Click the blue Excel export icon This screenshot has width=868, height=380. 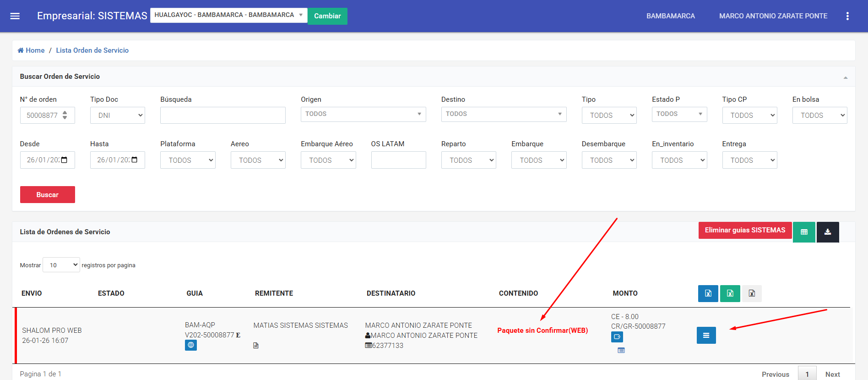(708, 293)
